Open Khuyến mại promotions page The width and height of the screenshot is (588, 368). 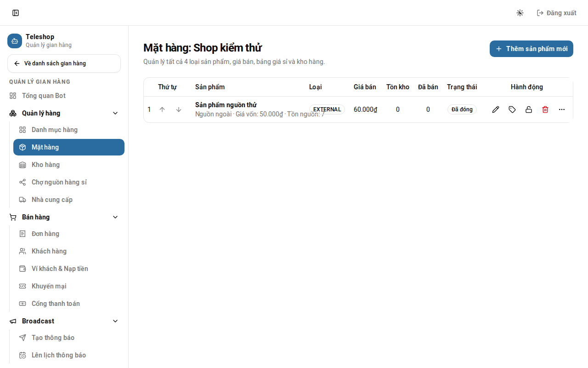pyautogui.click(x=69, y=286)
